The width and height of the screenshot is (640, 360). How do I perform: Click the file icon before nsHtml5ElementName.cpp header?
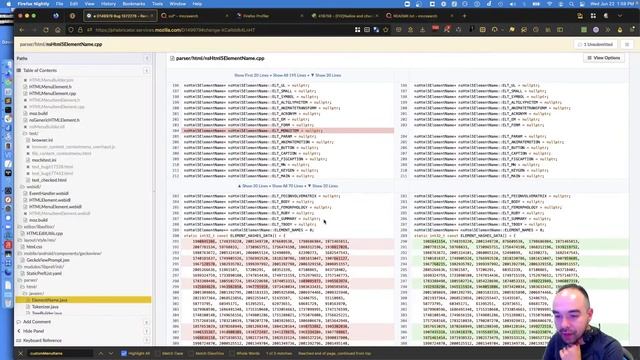click(x=172, y=58)
